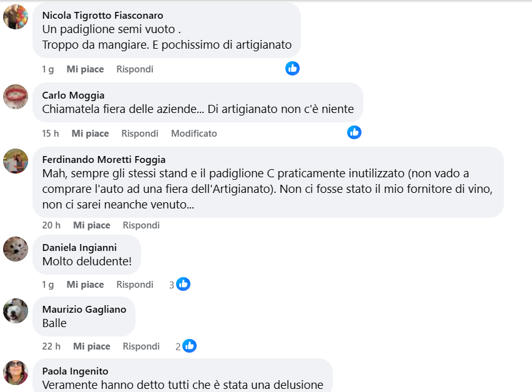This screenshot has width=532, height=392.
Task: Reply to Ferdinando Moretti Foggia's comment
Action: tap(141, 225)
